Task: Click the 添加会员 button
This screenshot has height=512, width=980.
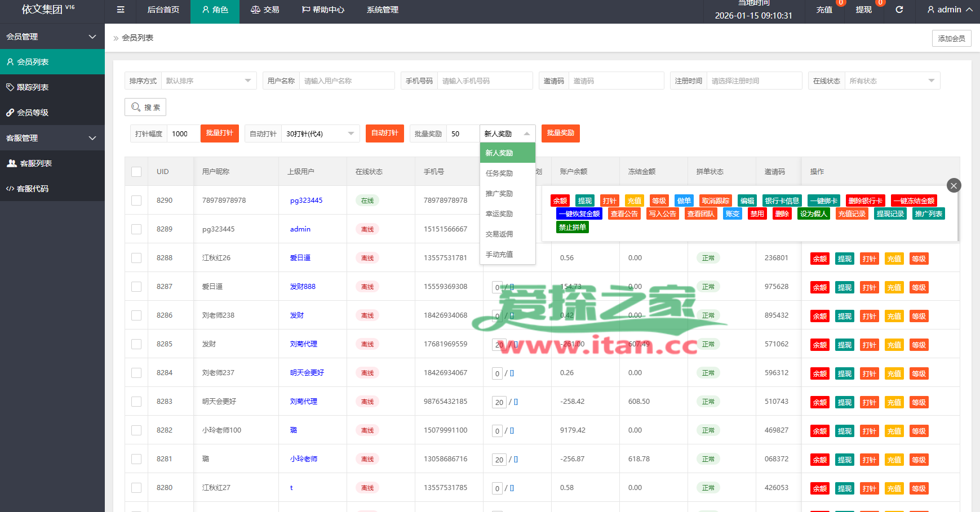Action: pyautogui.click(x=951, y=38)
